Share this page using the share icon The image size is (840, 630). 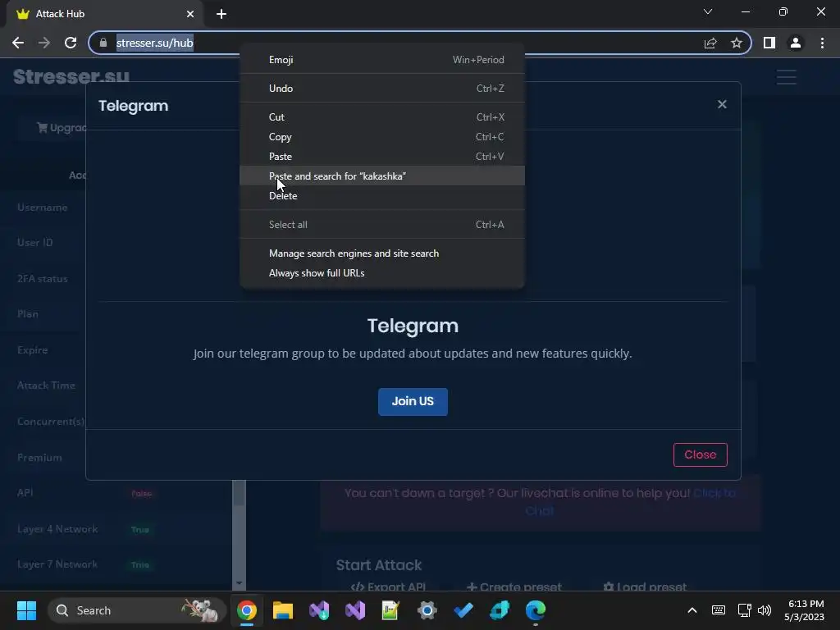(710, 43)
